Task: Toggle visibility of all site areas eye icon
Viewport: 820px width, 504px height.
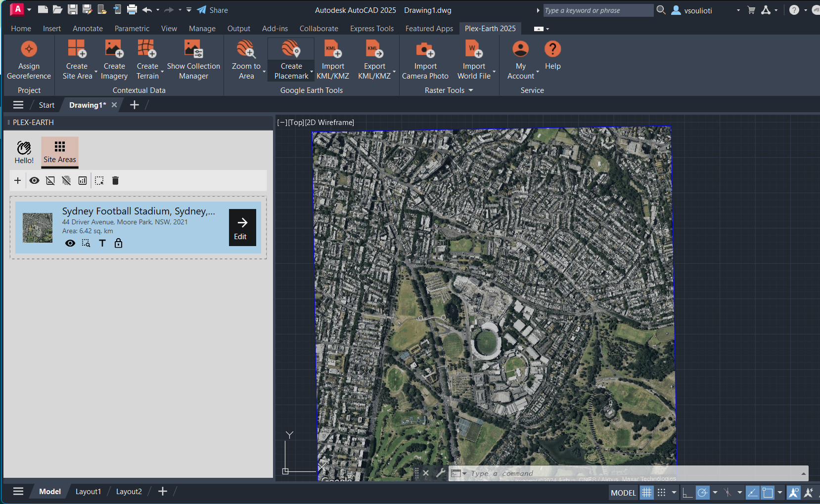Action: [x=34, y=181]
